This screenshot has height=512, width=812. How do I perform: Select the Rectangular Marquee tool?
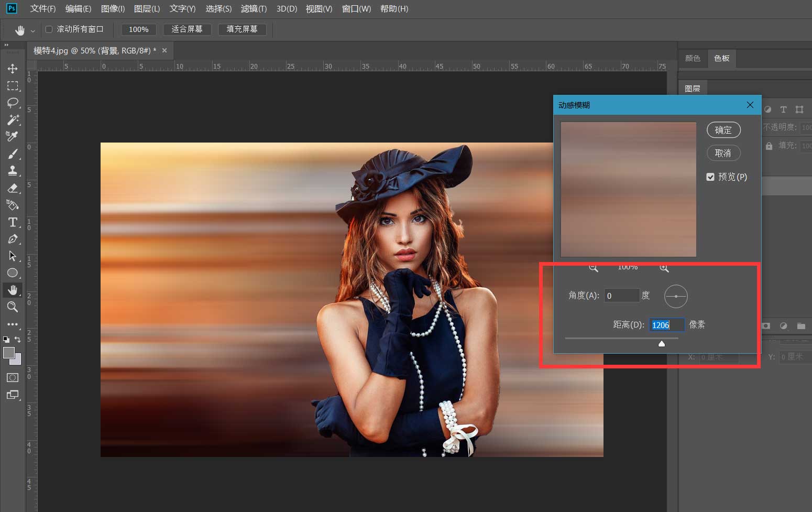coord(13,86)
